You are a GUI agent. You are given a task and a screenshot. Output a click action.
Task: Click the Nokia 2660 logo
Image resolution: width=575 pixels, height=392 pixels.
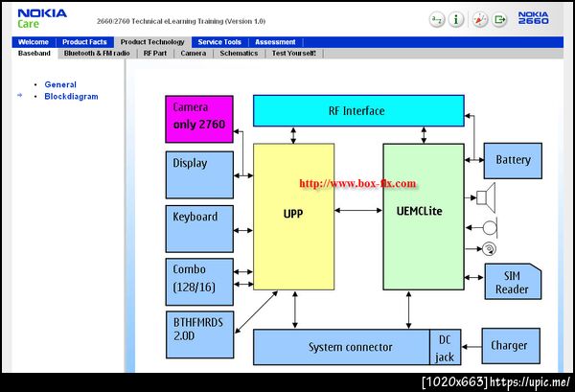click(533, 17)
